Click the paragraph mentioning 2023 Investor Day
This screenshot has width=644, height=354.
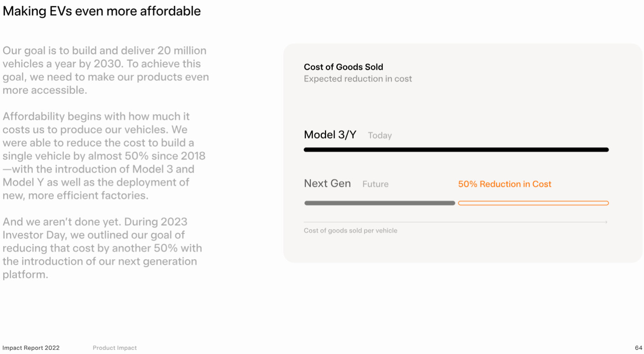(102, 248)
